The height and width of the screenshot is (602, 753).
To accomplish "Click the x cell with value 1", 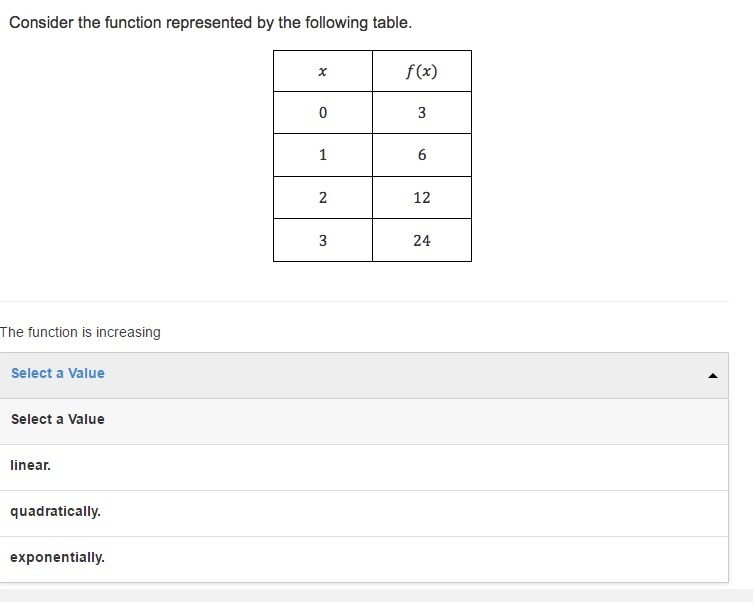I will coord(323,155).
